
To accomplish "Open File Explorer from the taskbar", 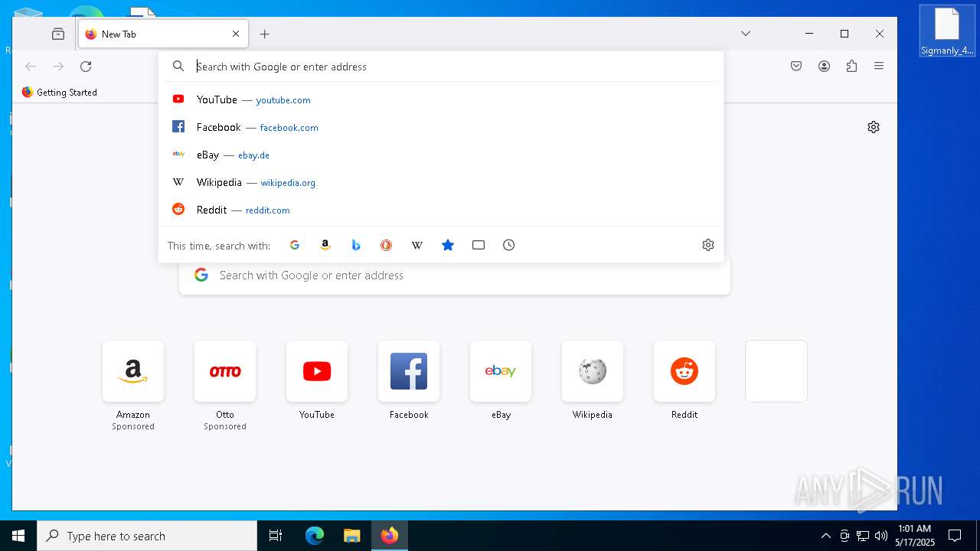I will click(351, 536).
